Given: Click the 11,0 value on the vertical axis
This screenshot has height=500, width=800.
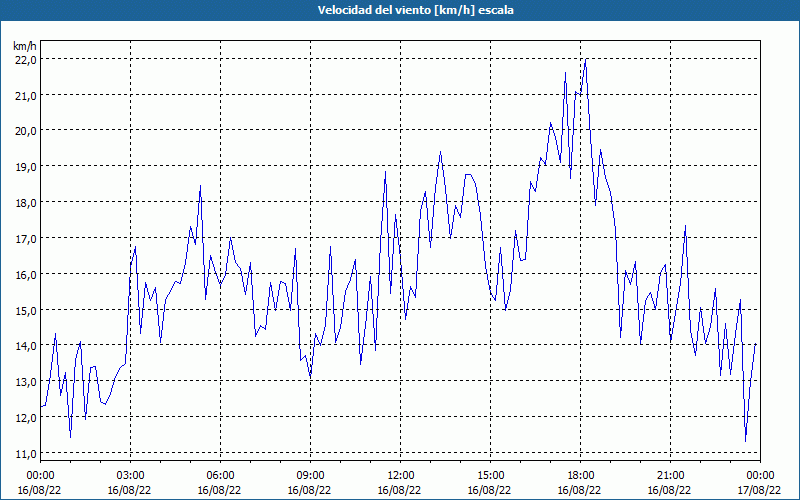Looking at the screenshot, I should coord(26,454).
